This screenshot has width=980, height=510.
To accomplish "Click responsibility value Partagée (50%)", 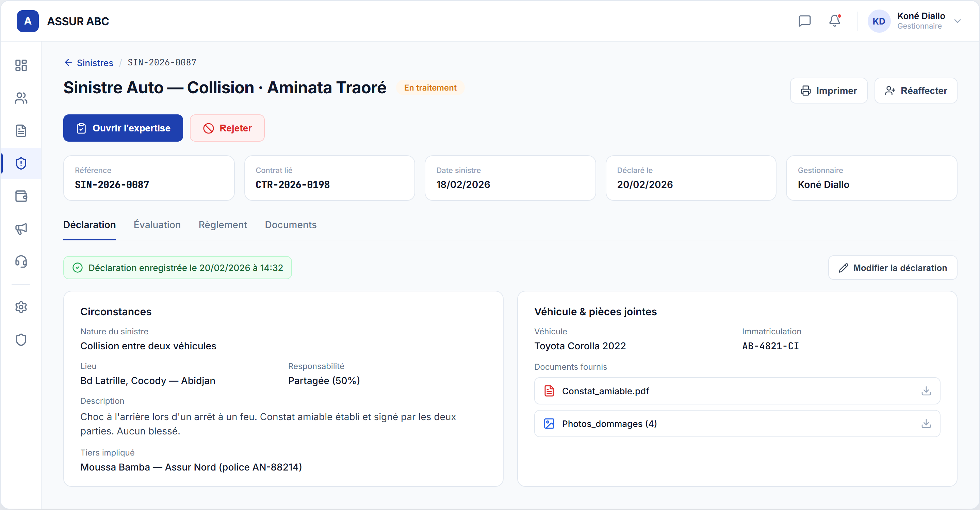I will (324, 381).
